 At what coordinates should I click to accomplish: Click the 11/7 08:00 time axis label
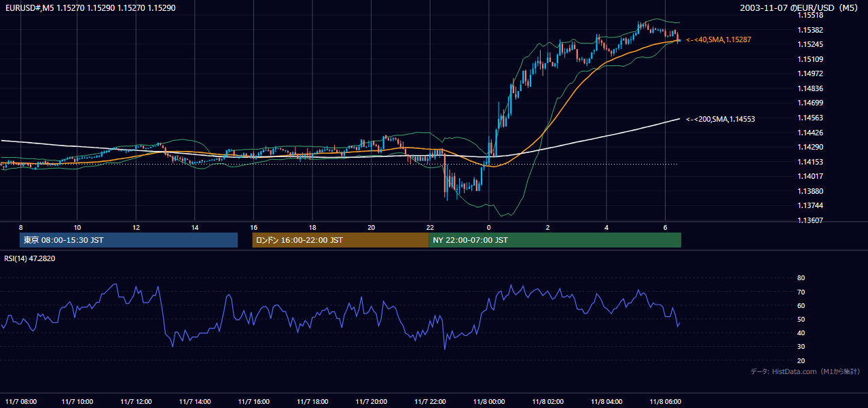click(x=20, y=401)
